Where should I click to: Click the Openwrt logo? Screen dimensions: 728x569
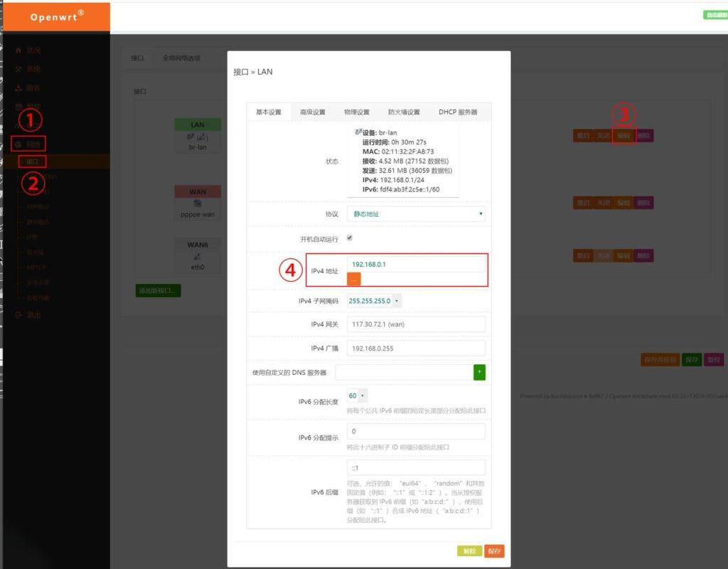coord(57,17)
